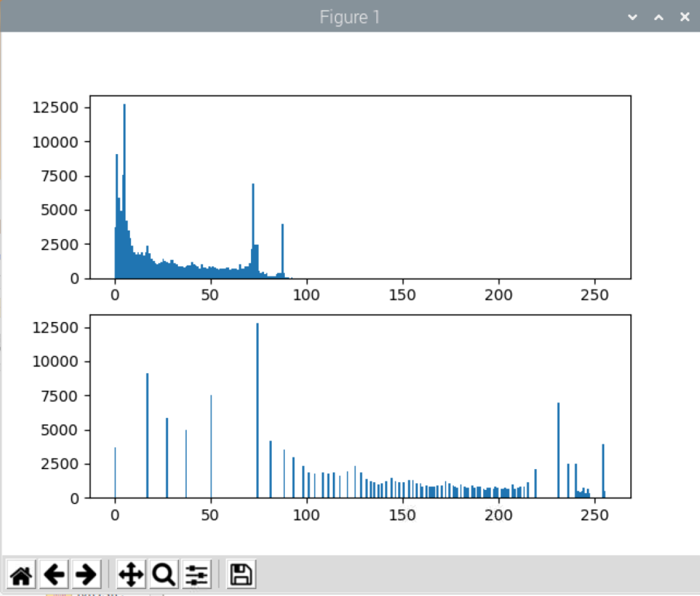The image size is (700, 596).
Task: Click the lower histogram bar near 230
Action: [558, 450]
